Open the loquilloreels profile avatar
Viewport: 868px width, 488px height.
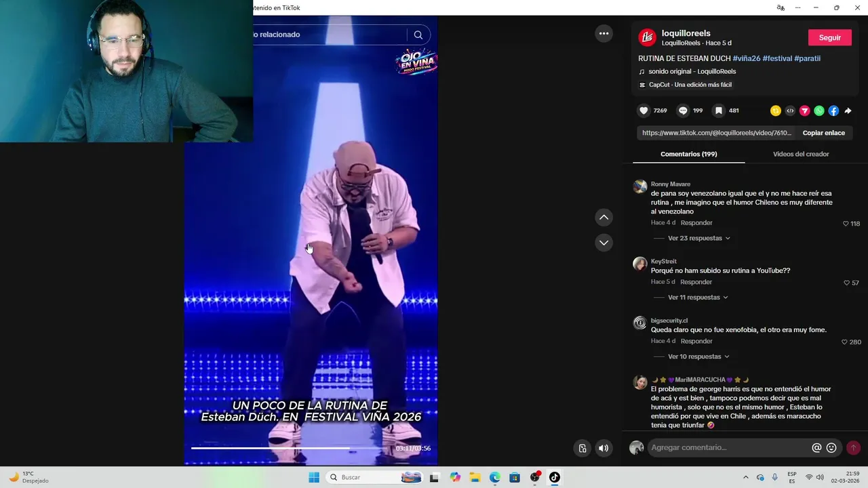pyautogui.click(x=647, y=37)
